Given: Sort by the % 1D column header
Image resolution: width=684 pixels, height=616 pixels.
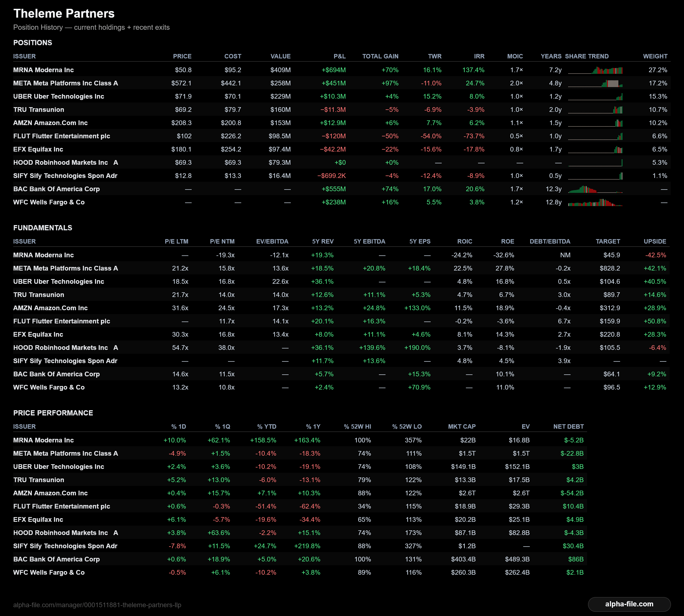Looking at the screenshot, I should (x=179, y=426).
